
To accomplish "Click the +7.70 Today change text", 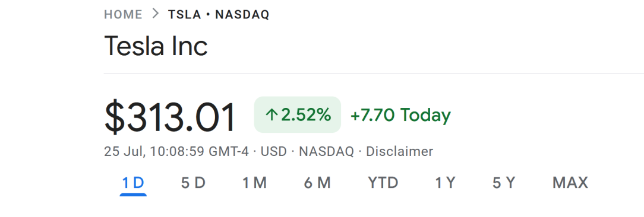I will click(x=400, y=115).
